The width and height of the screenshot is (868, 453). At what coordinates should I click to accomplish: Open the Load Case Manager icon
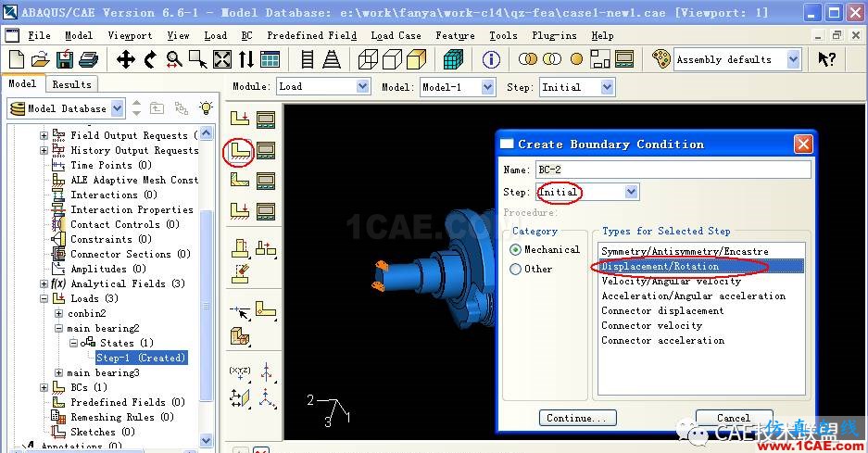pos(266,211)
